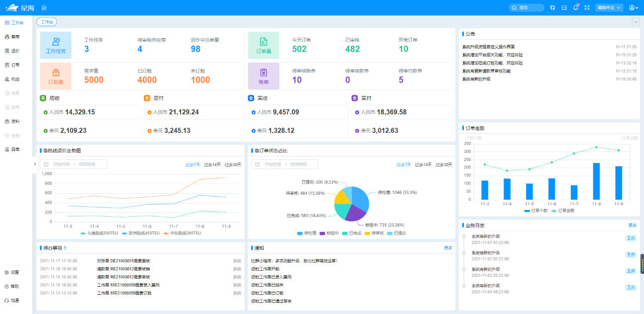Toggle 北美航线500TEU series in chart legend
This screenshot has height=314, width=644.
click(x=98, y=233)
